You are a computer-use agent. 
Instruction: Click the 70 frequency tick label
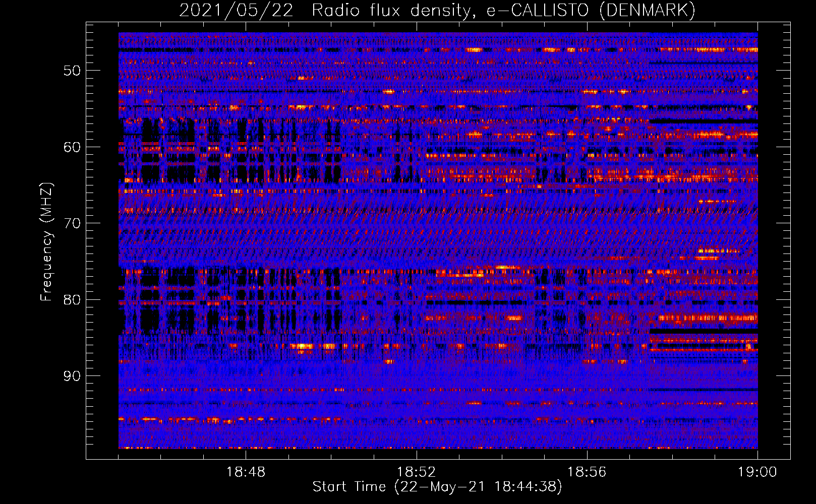(x=72, y=223)
